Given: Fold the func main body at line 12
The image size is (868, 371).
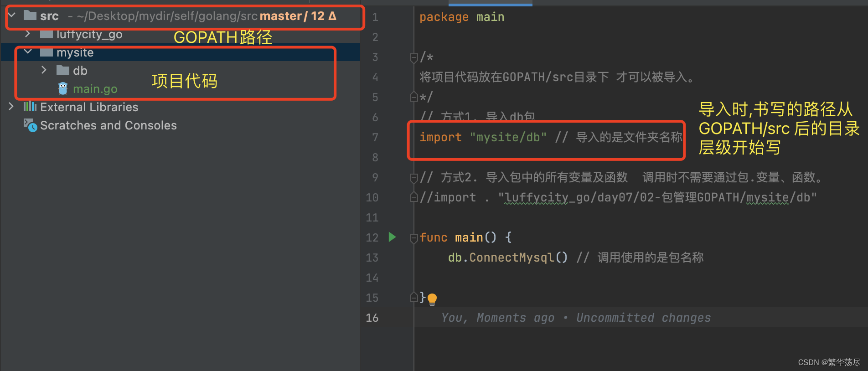Looking at the screenshot, I should pyautogui.click(x=414, y=238).
